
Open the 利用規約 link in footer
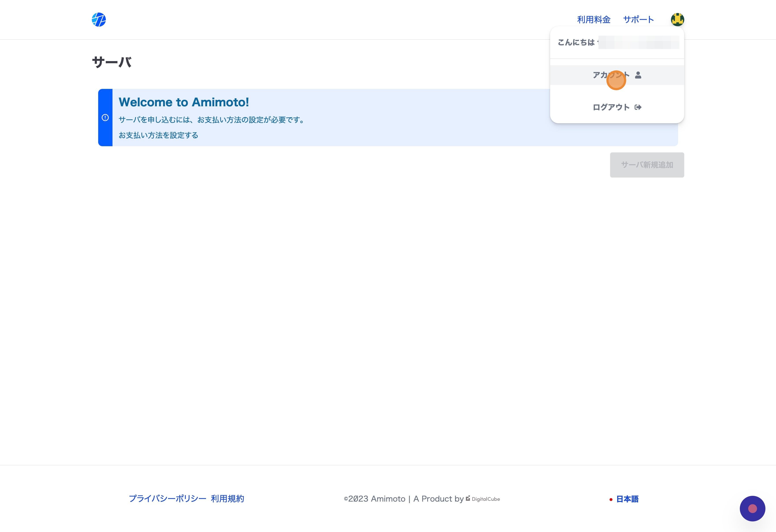tap(227, 499)
